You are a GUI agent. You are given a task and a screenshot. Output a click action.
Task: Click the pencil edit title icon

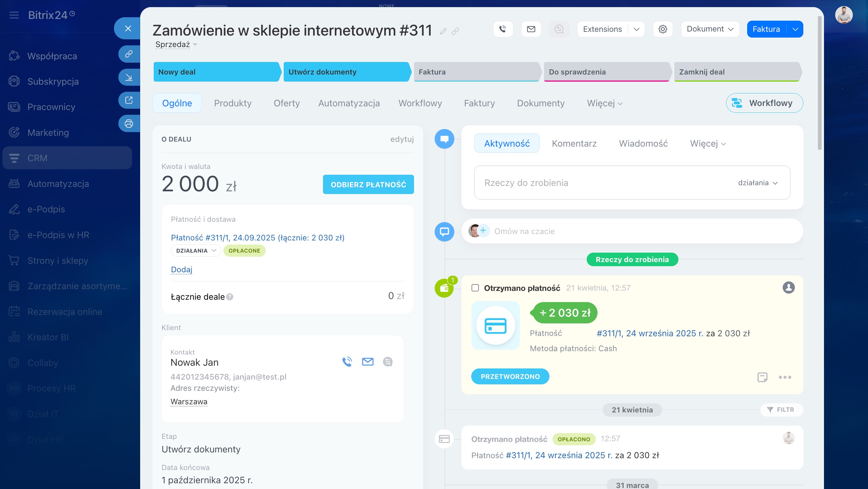[443, 31]
